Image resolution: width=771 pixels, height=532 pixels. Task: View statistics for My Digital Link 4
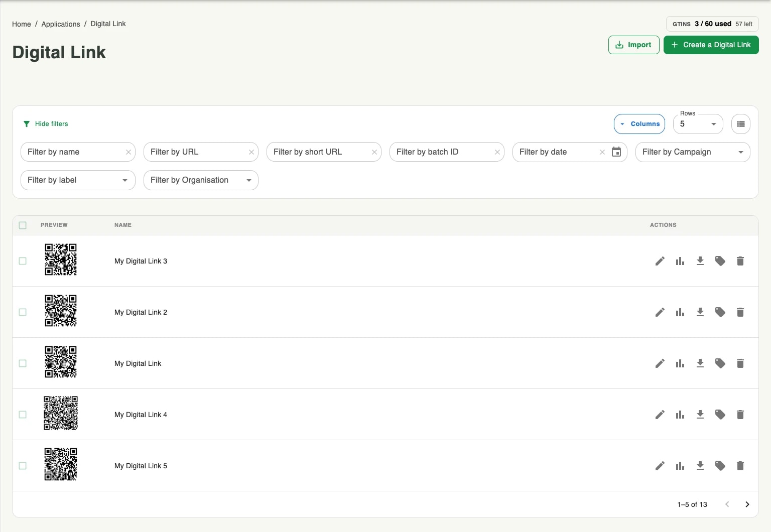tap(680, 415)
